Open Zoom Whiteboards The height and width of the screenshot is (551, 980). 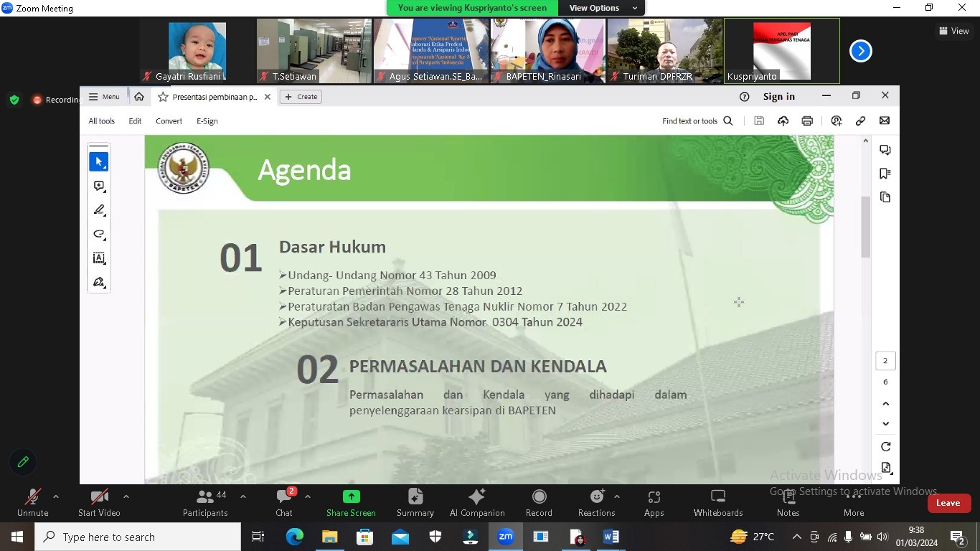pos(718,503)
